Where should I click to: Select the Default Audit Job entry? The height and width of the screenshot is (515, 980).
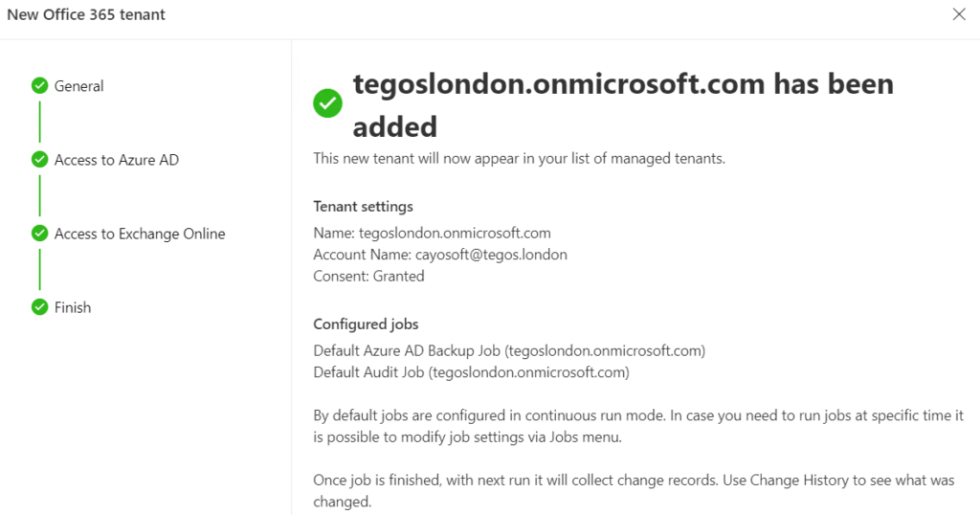pos(471,371)
